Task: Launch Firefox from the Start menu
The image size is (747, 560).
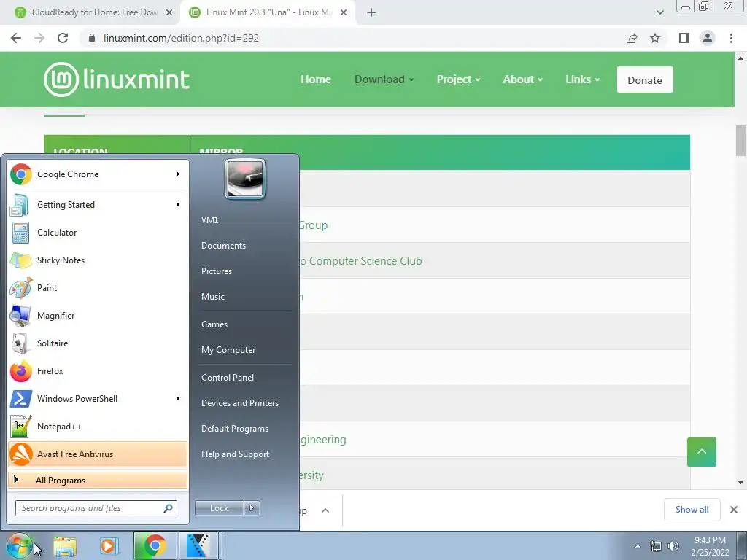Action: (98, 371)
